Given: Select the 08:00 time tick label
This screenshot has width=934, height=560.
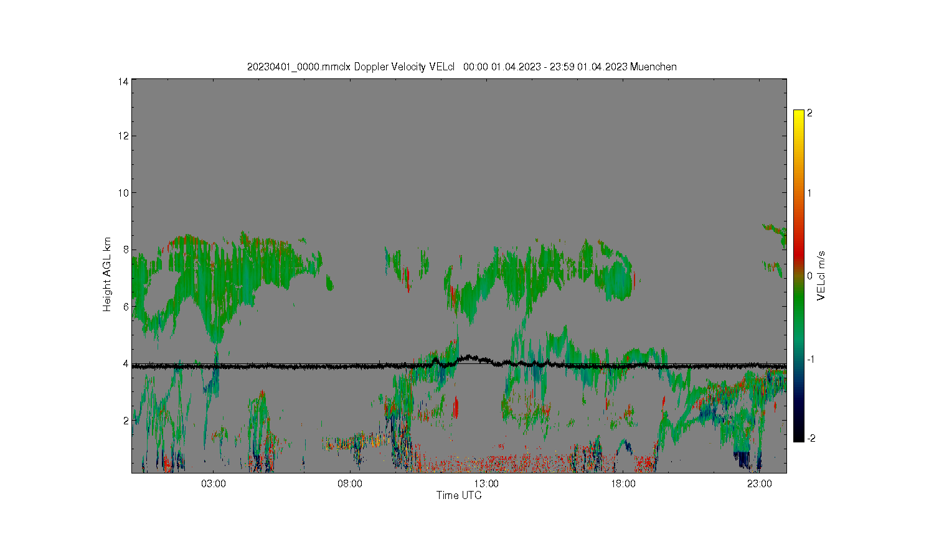Looking at the screenshot, I should click(x=350, y=484).
